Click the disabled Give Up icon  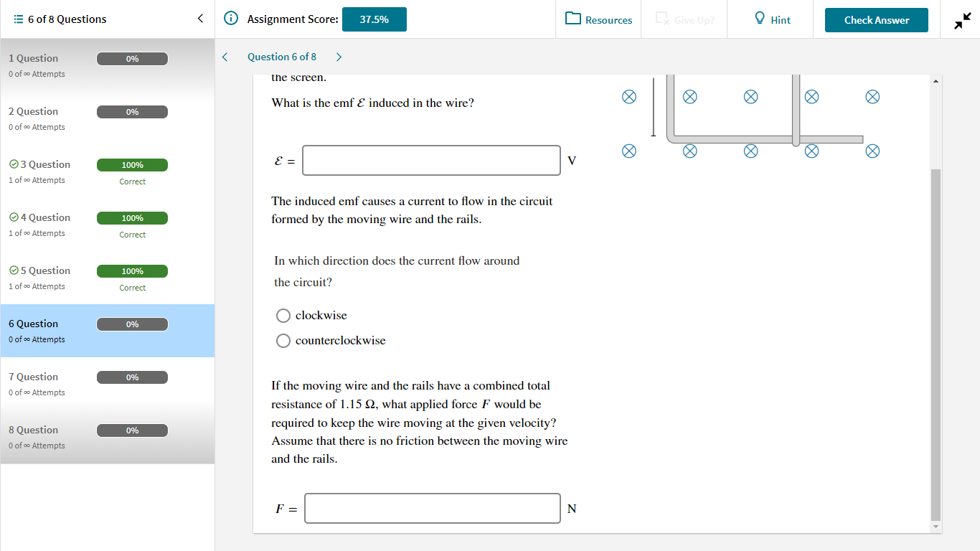pos(661,20)
